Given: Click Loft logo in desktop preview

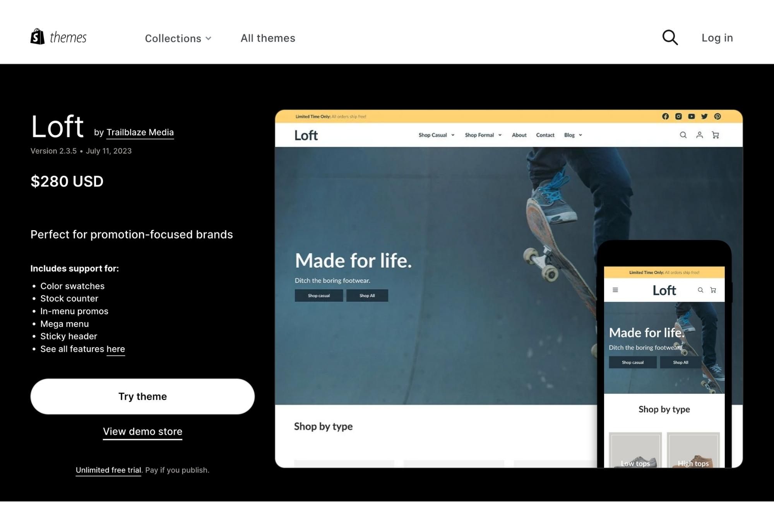Looking at the screenshot, I should [306, 135].
